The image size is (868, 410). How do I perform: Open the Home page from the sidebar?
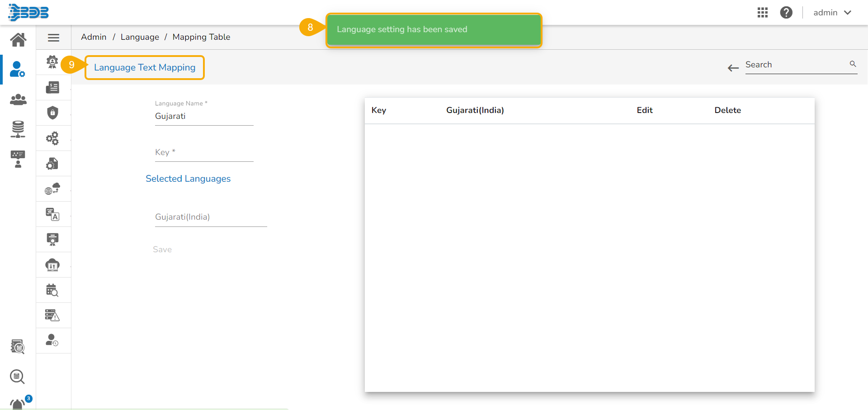coord(18,39)
